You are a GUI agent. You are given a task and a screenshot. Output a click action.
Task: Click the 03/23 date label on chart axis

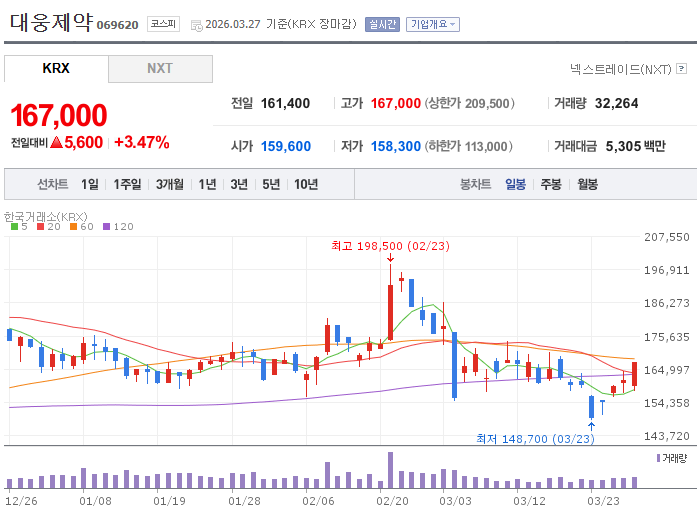pos(603,501)
